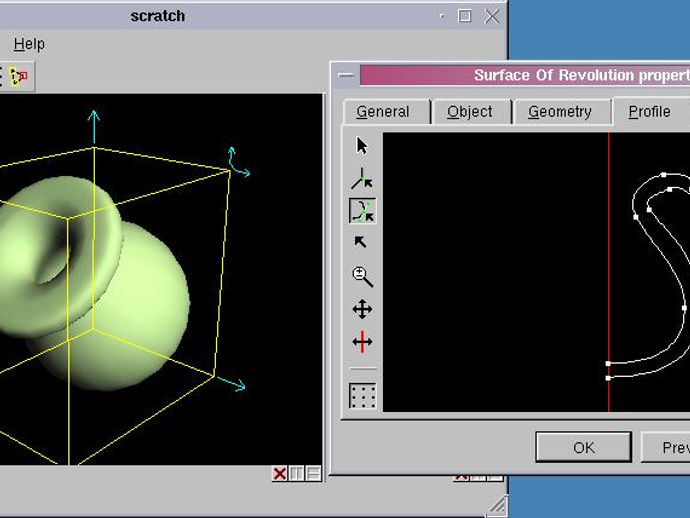Click the horizontal split view icon below viewport
Viewport: 690px width, 518px height.
click(x=313, y=474)
